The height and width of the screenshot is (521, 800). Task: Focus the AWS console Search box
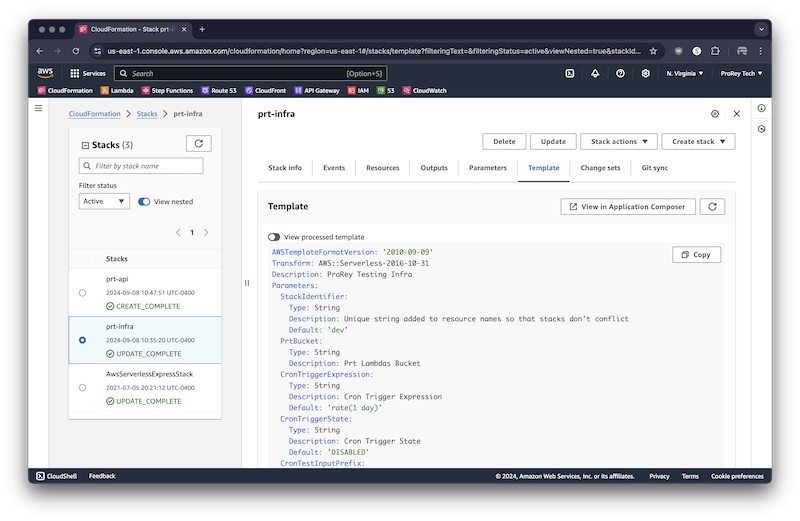[x=251, y=73]
